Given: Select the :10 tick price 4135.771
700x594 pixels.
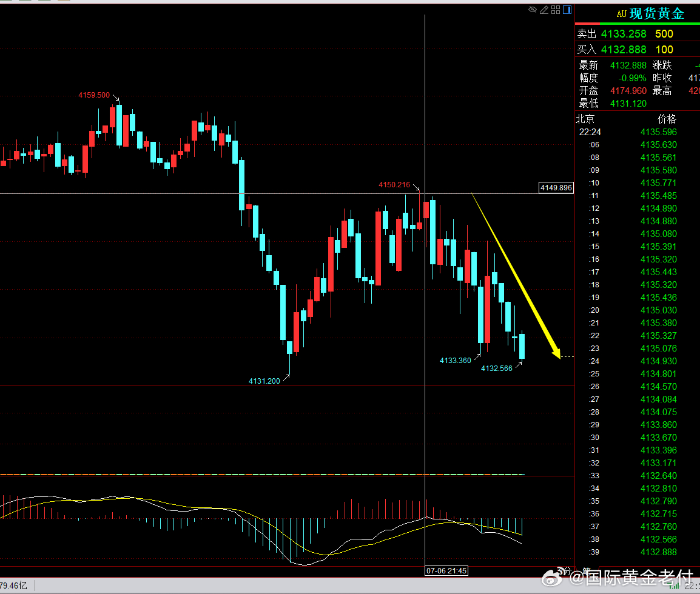Looking at the screenshot, I should [659, 183].
